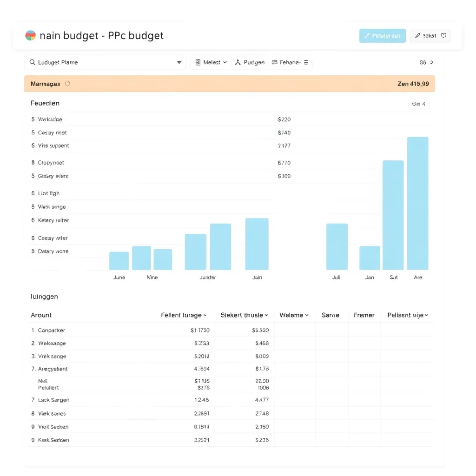Click the blue Pafetei button
The image size is (476, 476).
(x=382, y=36)
